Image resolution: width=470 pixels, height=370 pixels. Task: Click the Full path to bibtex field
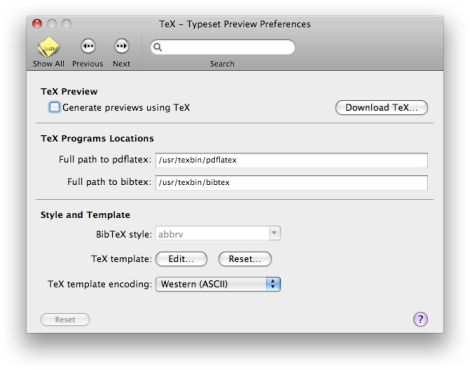point(291,183)
